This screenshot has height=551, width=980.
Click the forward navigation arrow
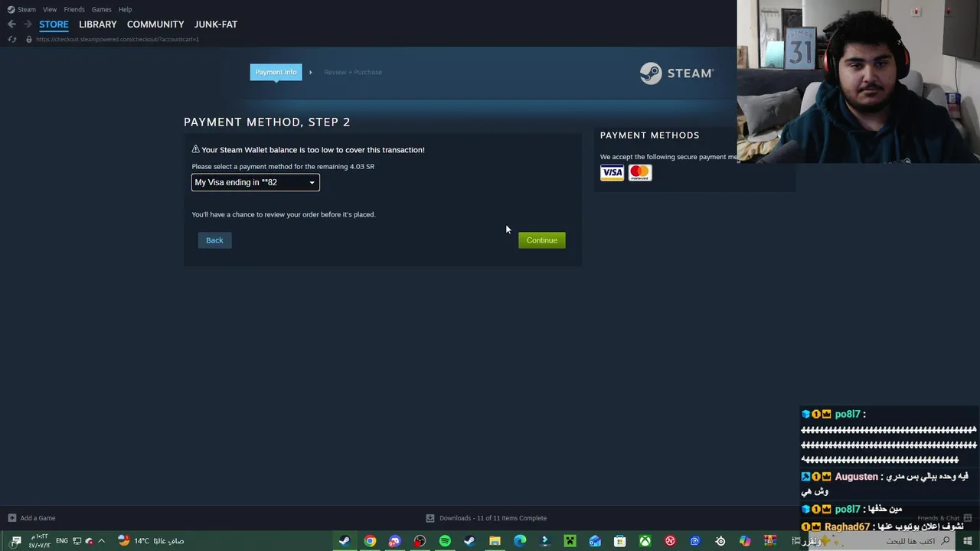pos(28,24)
